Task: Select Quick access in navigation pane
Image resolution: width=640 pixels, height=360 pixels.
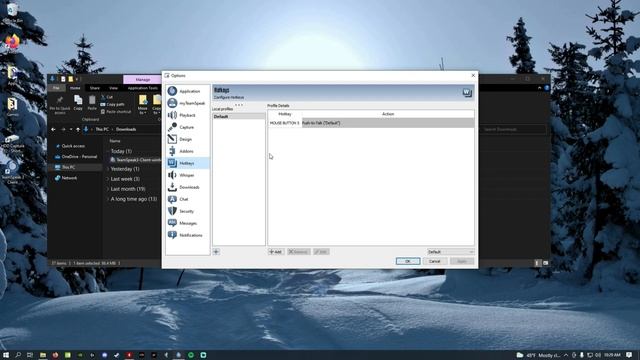Action: tap(73, 146)
